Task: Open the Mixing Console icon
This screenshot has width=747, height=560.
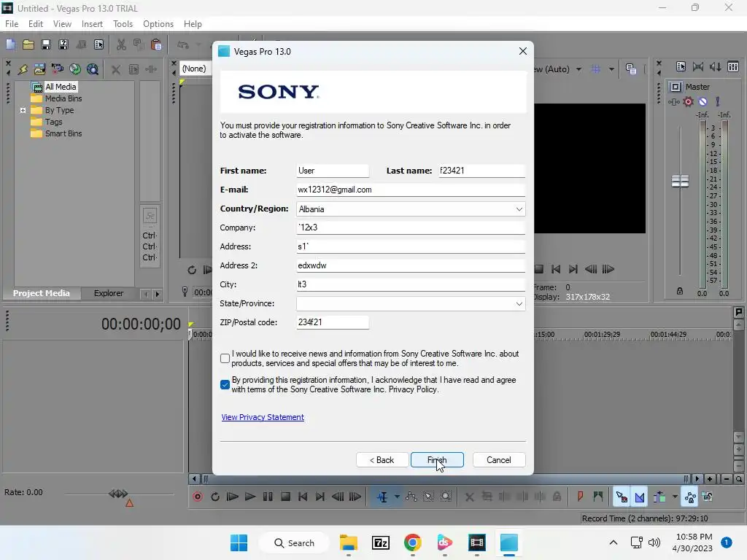Action: point(733,66)
